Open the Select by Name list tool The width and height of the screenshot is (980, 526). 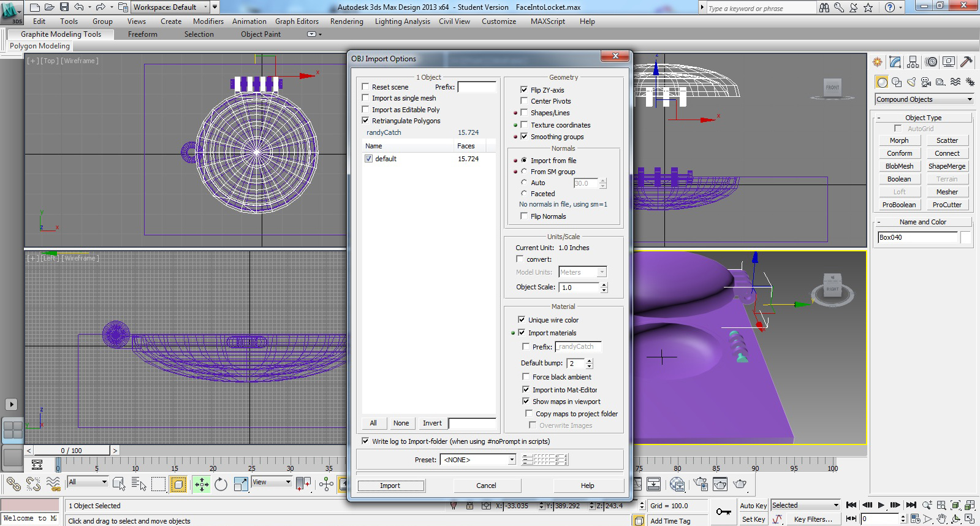pos(139,484)
